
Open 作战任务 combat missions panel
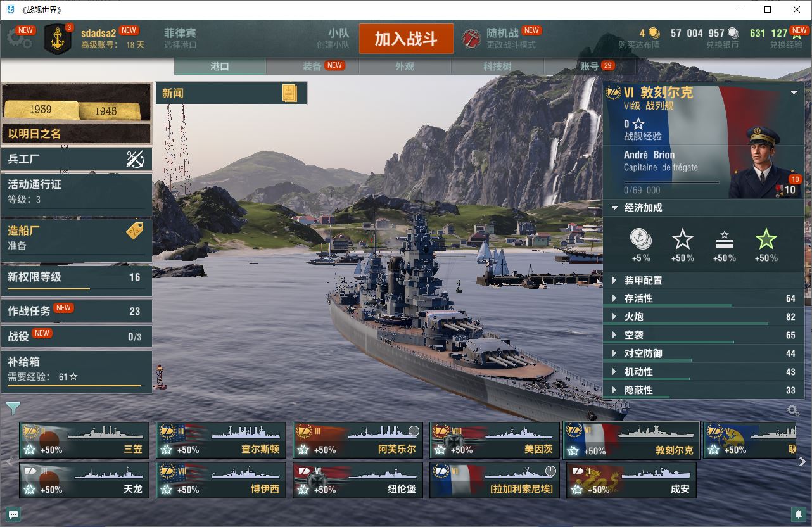(77, 311)
